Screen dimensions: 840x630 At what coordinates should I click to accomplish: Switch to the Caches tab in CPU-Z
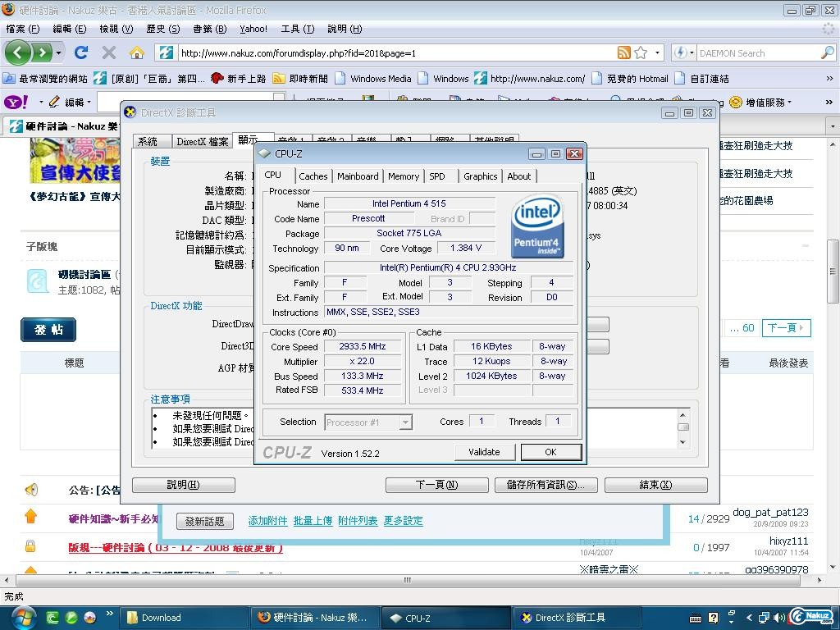coord(313,176)
